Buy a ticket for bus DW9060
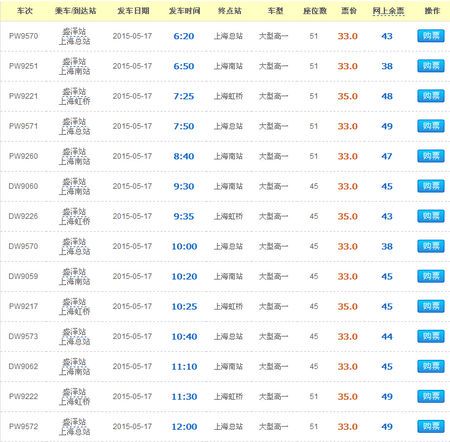The width and height of the screenshot is (450, 442). point(431,186)
